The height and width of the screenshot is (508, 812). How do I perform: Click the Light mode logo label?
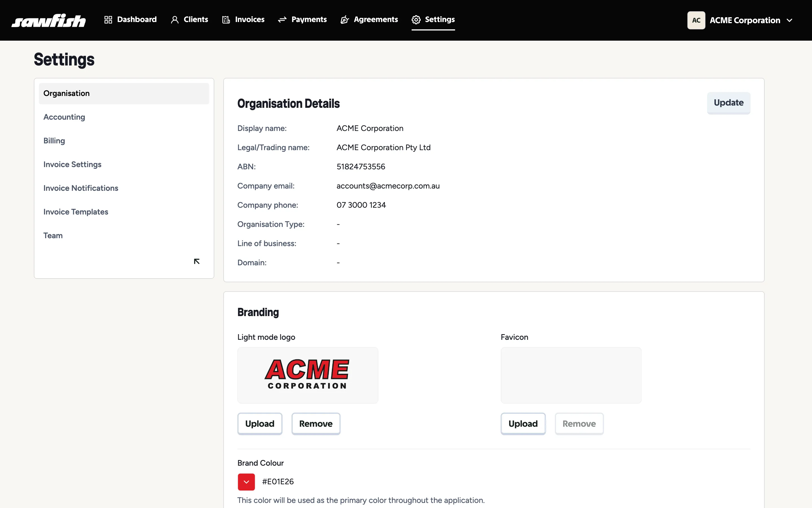point(266,337)
